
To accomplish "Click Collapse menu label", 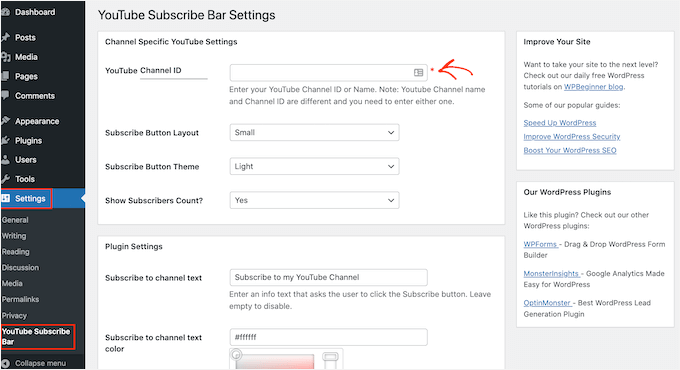I will tap(40, 363).
